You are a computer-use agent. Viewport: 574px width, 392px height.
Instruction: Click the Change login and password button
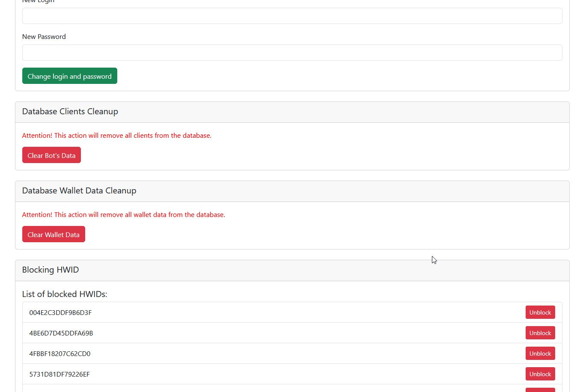coord(70,76)
